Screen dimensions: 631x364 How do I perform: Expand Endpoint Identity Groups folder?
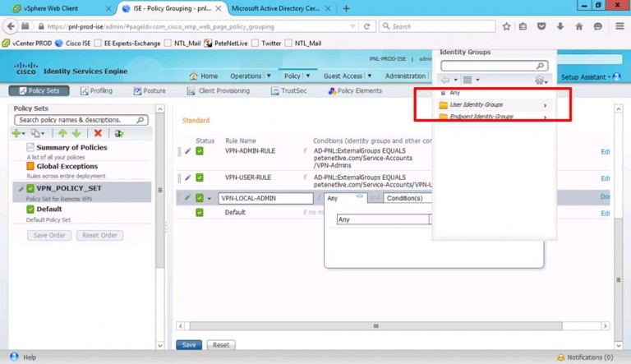click(494, 117)
